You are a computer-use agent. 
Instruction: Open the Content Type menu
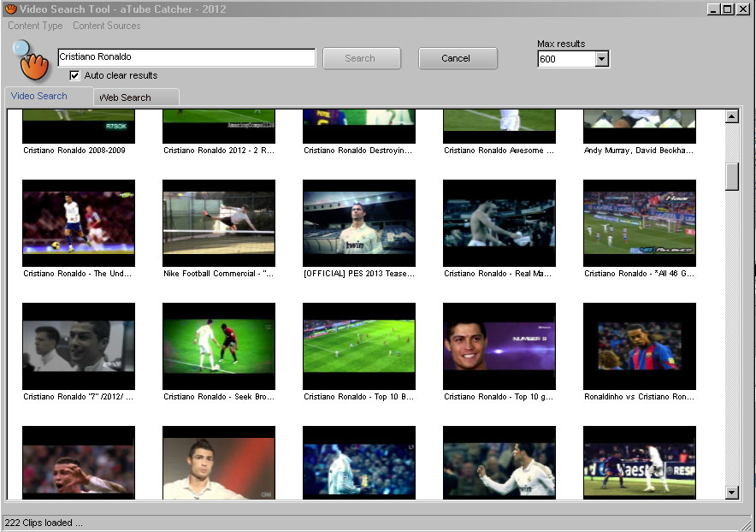coord(35,26)
